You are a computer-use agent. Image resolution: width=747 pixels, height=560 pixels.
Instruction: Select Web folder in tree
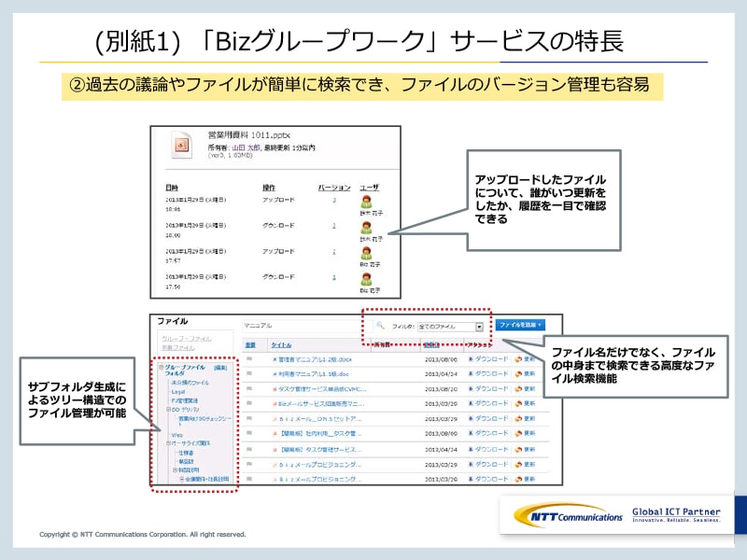pyautogui.click(x=176, y=435)
